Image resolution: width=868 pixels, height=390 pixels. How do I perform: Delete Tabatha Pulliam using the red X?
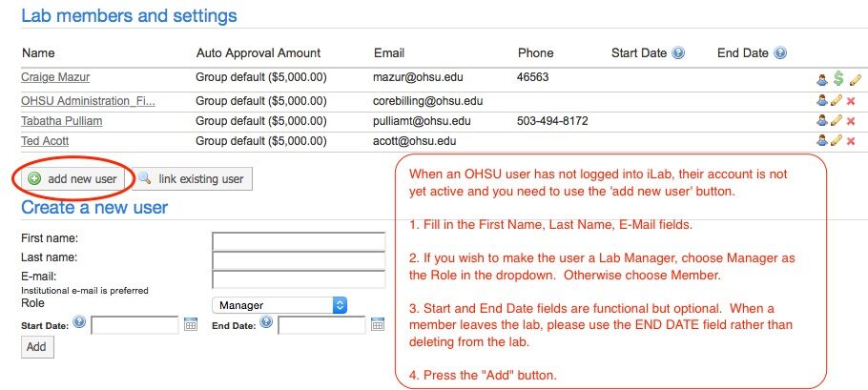tap(851, 121)
